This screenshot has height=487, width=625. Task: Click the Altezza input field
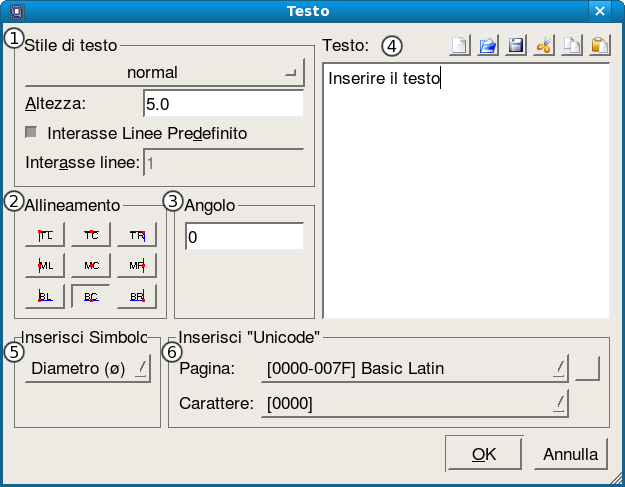click(x=223, y=103)
